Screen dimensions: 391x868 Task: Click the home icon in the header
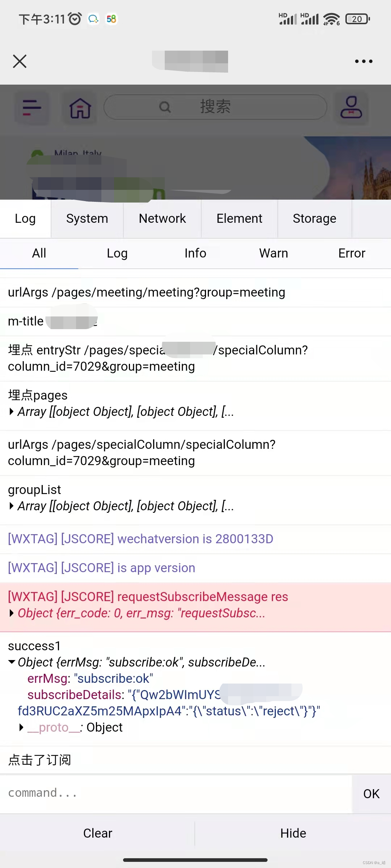click(80, 108)
